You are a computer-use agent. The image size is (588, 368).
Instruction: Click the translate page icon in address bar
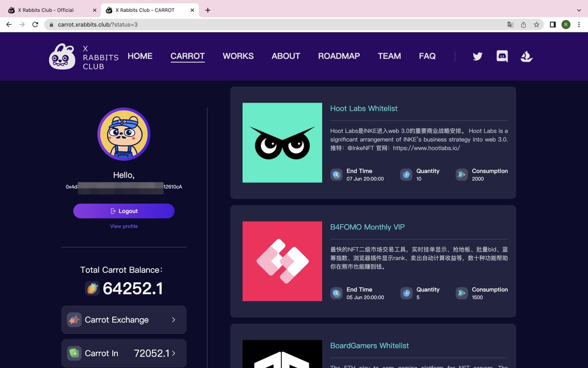point(510,25)
